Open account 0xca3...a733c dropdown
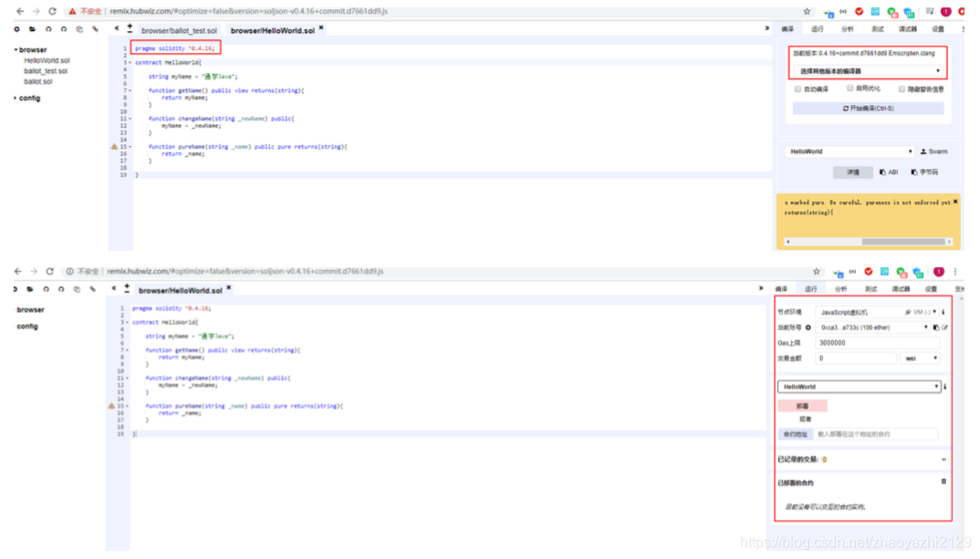980x559 pixels. click(x=873, y=328)
